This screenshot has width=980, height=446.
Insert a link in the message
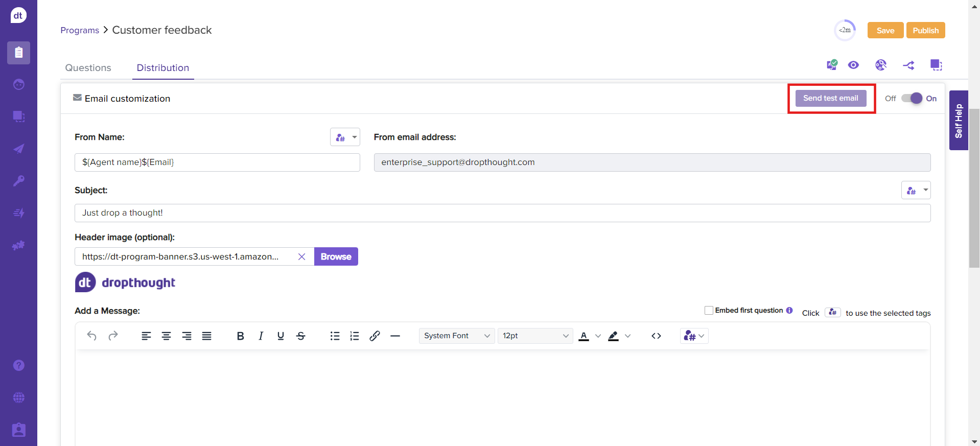point(375,336)
